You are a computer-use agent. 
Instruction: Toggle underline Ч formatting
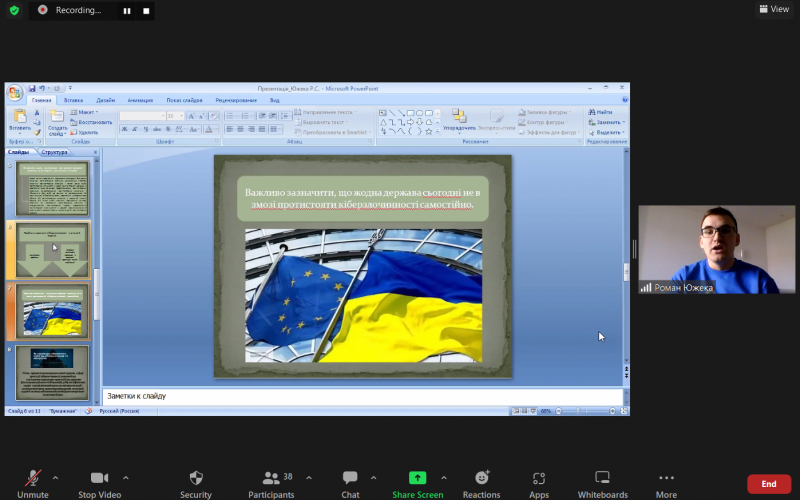[146, 130]
